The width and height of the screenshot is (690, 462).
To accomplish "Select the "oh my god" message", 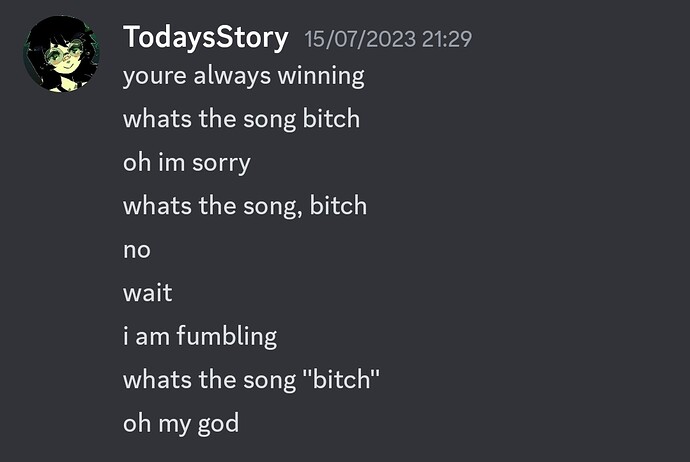I will [x=181, y=424].
